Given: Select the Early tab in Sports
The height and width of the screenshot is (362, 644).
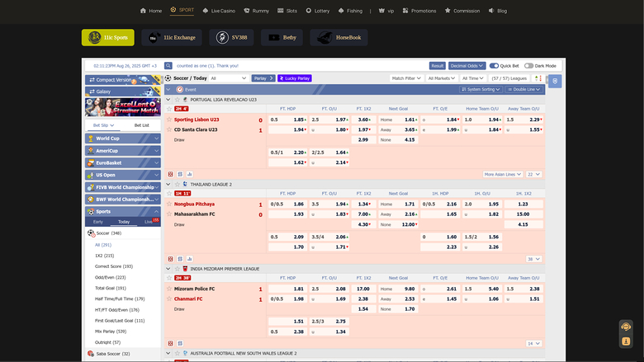Looking at the screenshot, I should pos(97,222).
